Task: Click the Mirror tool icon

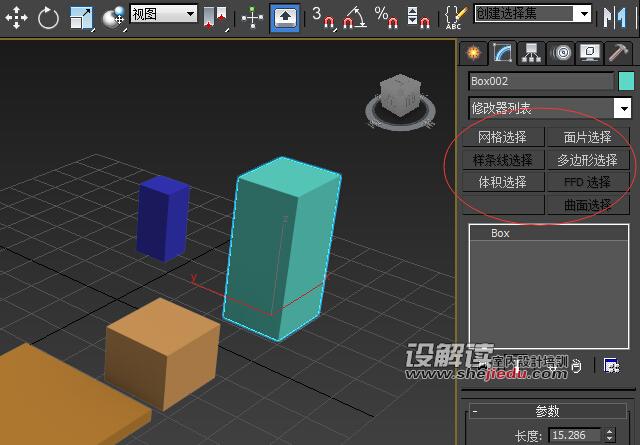Action: point(612,15)
